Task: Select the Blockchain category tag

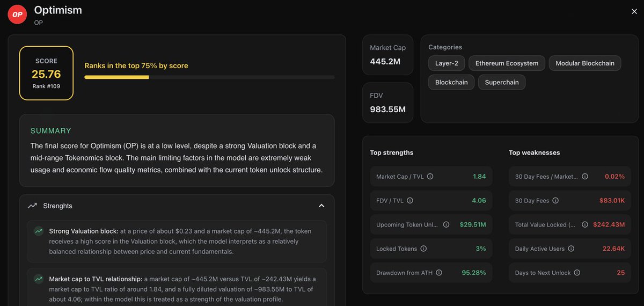Action: pos(451,83)
